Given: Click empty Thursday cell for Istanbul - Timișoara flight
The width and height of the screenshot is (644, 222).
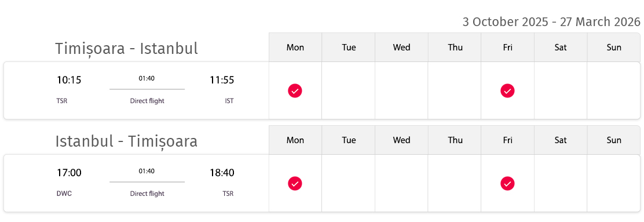Looking at the screenshot, I should [455, 183].
